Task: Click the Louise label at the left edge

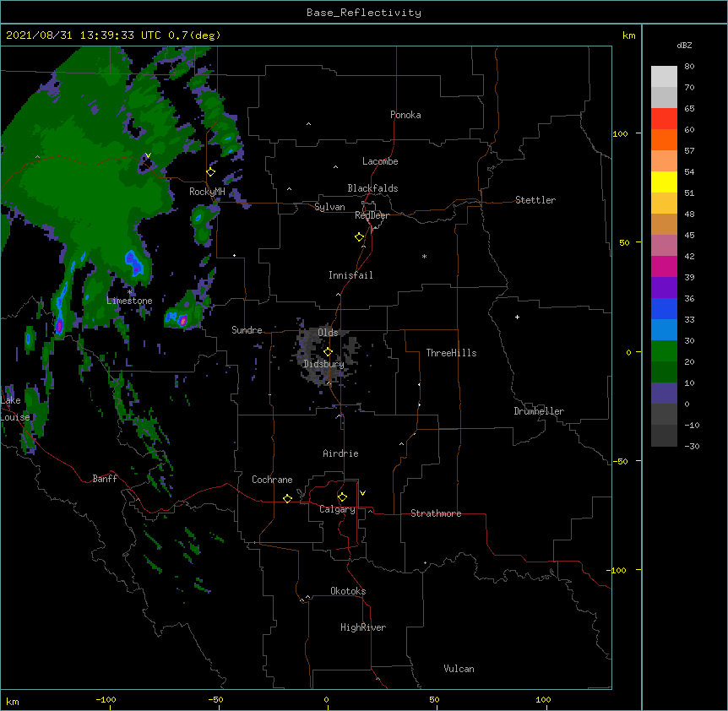Action: click(15, 417)
